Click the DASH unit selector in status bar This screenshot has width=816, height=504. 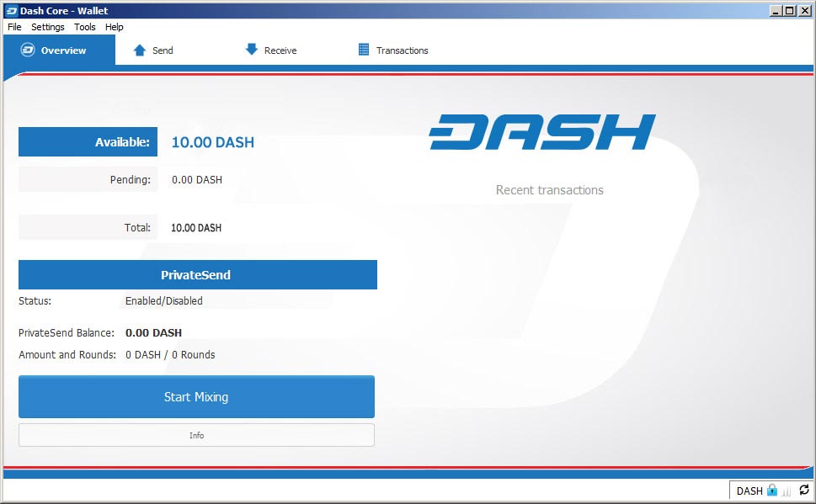749,491
